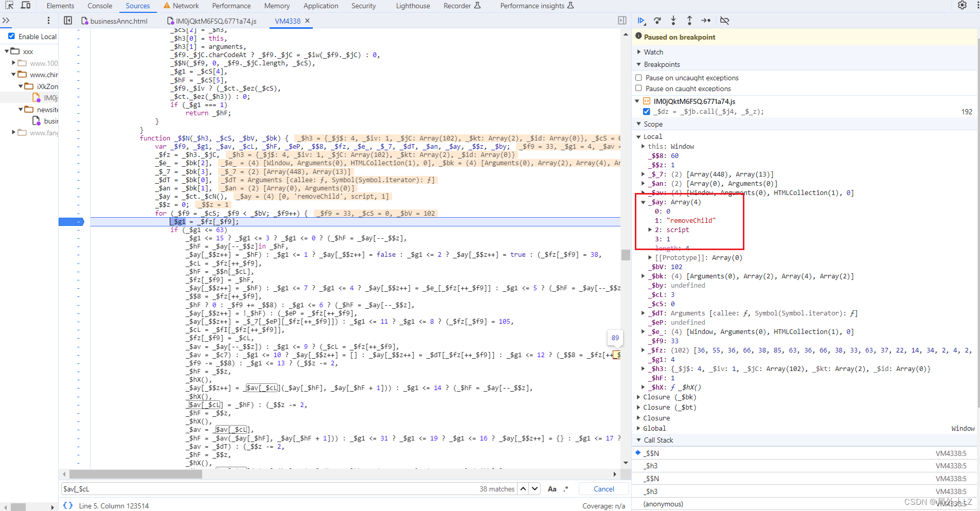Viewport: 980px width, 511px height.
Task: Close the VM4338 file tab
Action: point(308,21)
